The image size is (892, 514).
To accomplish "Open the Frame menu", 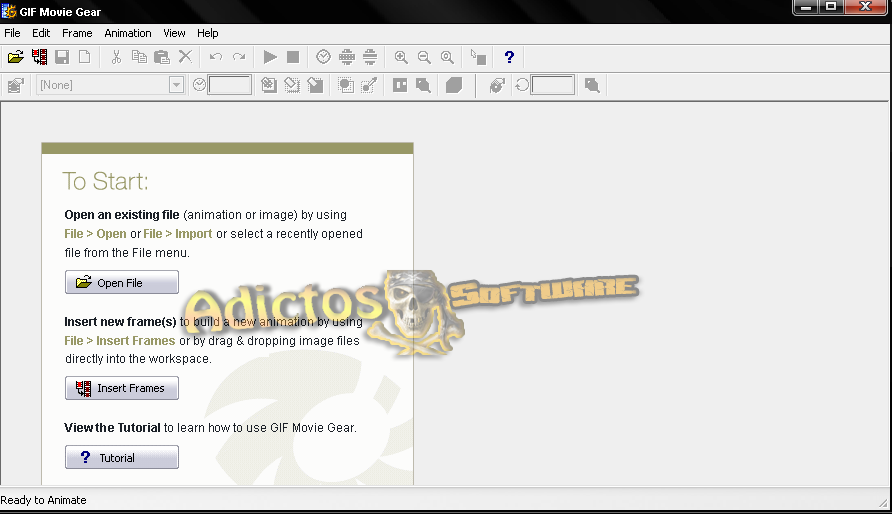I will [77, 33].
